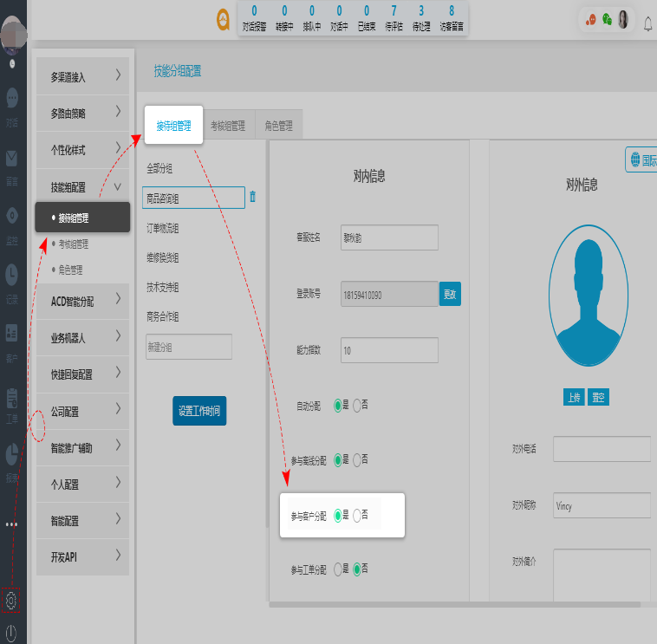Switch to the 接待组管理 tab
The height and width of the screenshot is (644, 657).
[173, 126]
